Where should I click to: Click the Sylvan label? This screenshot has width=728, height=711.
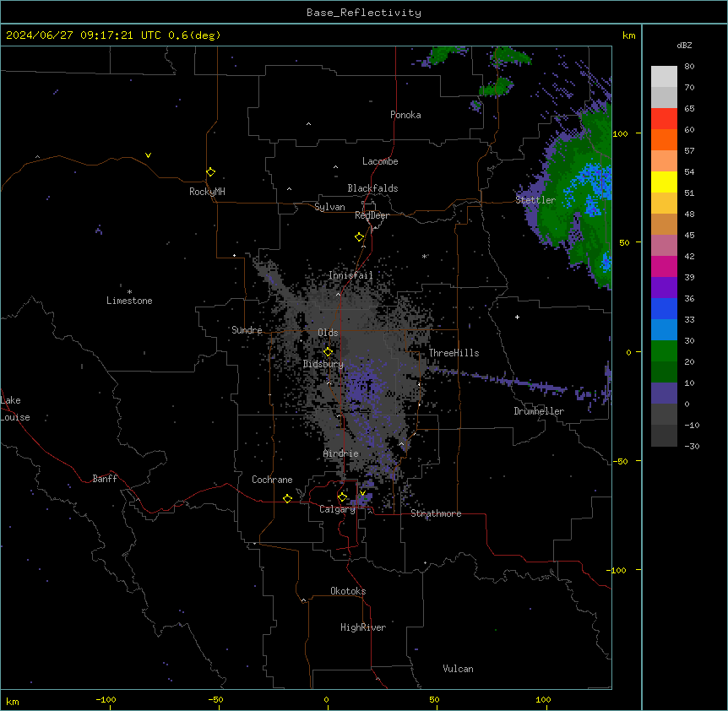tap(329, 207)
